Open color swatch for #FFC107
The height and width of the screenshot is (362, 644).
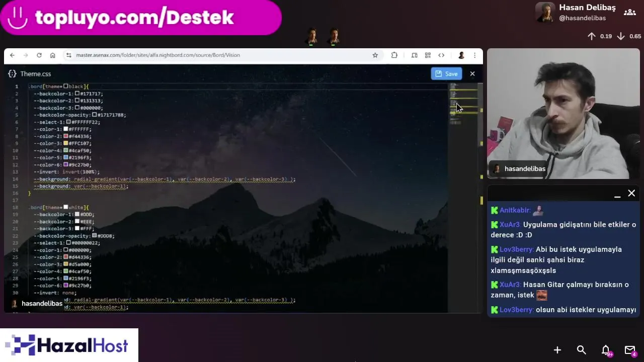click(x=65, y=143)
